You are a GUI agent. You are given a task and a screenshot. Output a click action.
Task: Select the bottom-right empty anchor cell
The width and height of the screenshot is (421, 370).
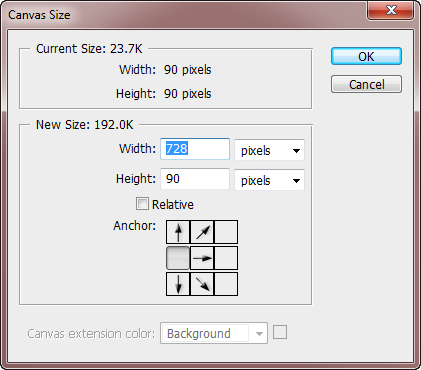226,284
